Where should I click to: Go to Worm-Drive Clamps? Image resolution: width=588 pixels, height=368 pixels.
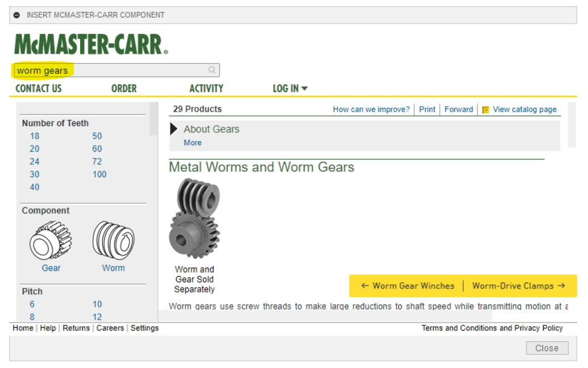(x=519, y=286)
